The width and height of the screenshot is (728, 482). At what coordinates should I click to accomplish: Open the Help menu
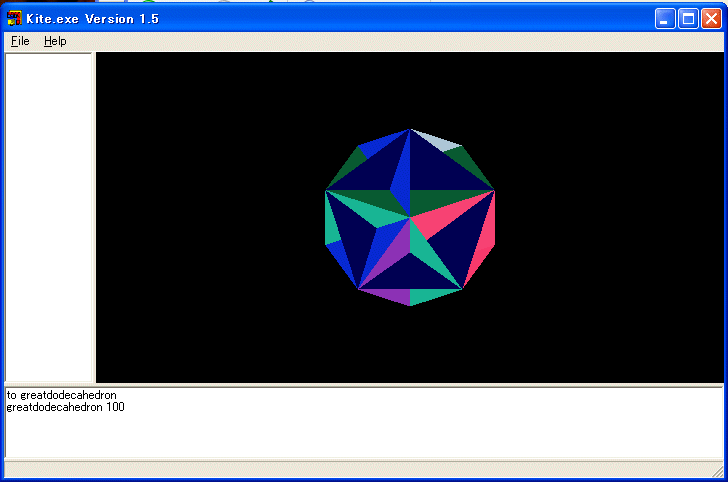pyautogui.click(x=55, y=41)
